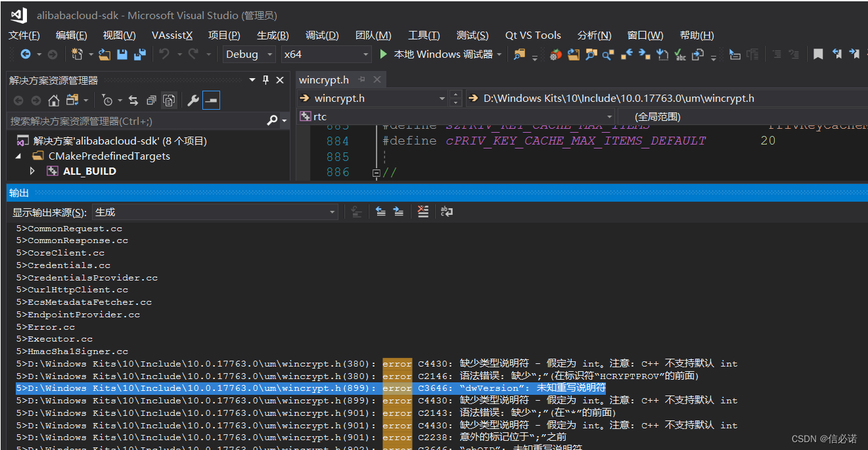The image size is (868, 450).
Task: Click the CurlHttpClient.cc output line
Action: pyautogui.click(x=72, y=290)
